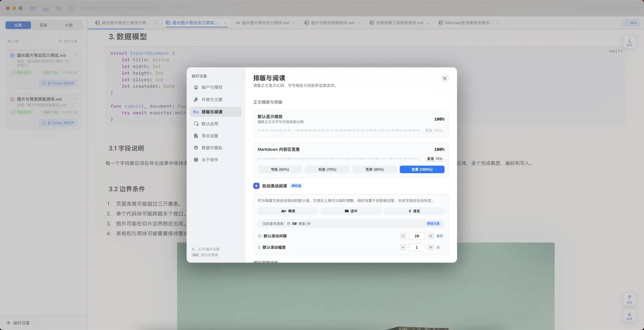This screenshot has height=330, width=644.
Task: Close the preferences dialog
Action: 445,78
